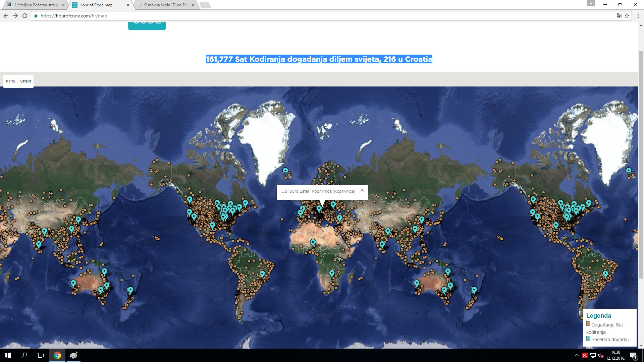Switch map to Satelit view
644x362 pixels.
click(x=25, y=81)
